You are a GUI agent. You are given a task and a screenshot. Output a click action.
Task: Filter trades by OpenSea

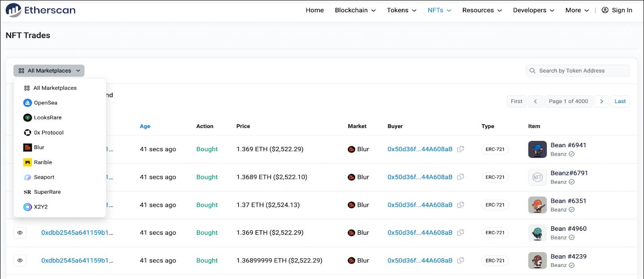(60, 103)
